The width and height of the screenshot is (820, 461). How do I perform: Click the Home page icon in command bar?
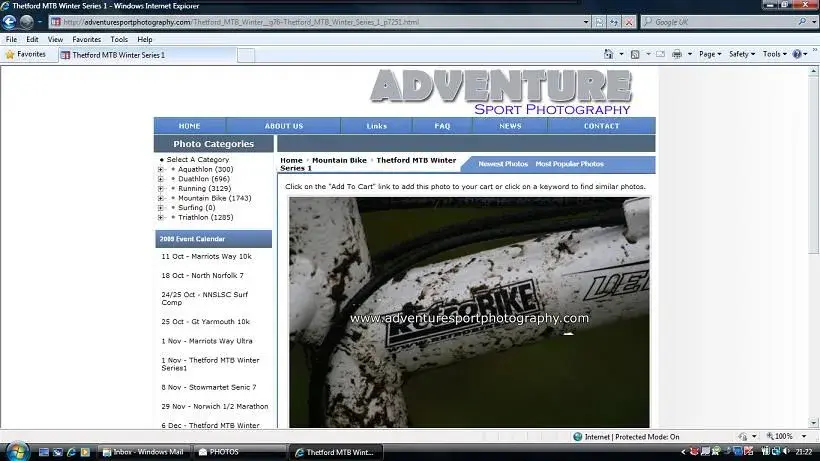coord(608,54)
